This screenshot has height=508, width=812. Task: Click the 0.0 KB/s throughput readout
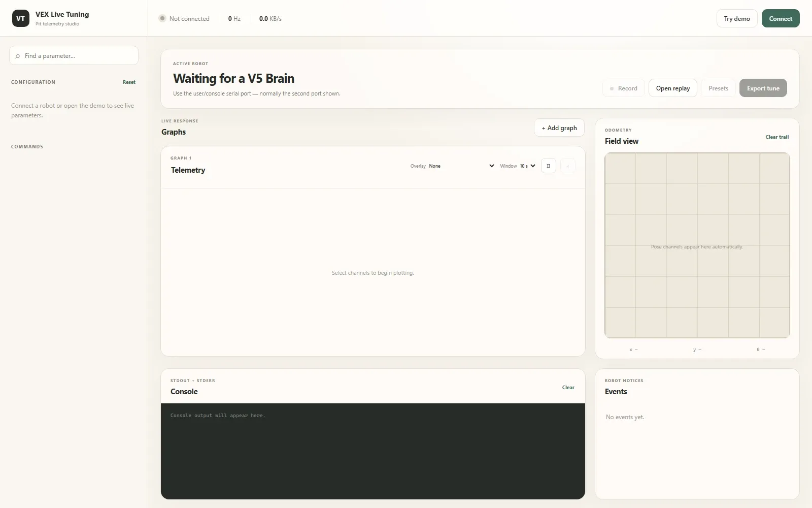click(x=270, y=18)
